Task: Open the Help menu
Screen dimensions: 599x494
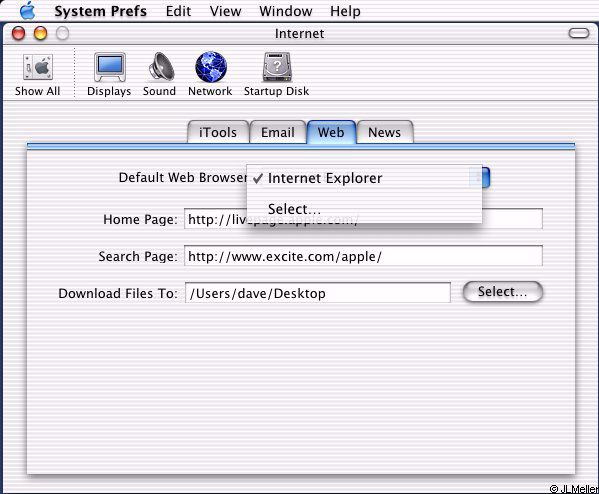Action: [x=345, y=11]
